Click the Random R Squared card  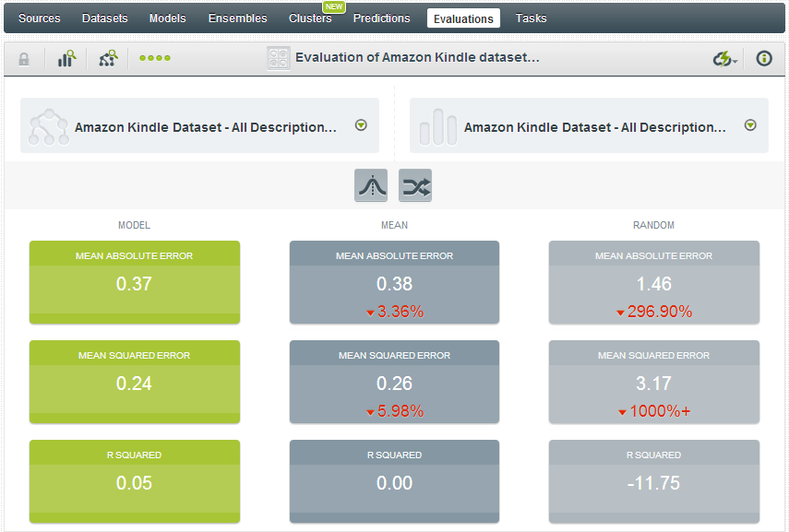pos(654,481)
